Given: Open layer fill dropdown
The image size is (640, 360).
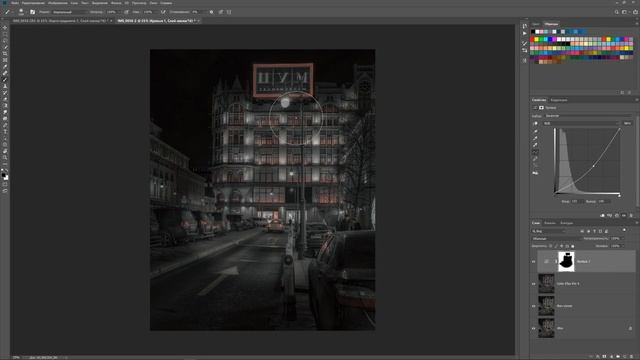Looking at the screenshot, I should [x=622, y=246].
